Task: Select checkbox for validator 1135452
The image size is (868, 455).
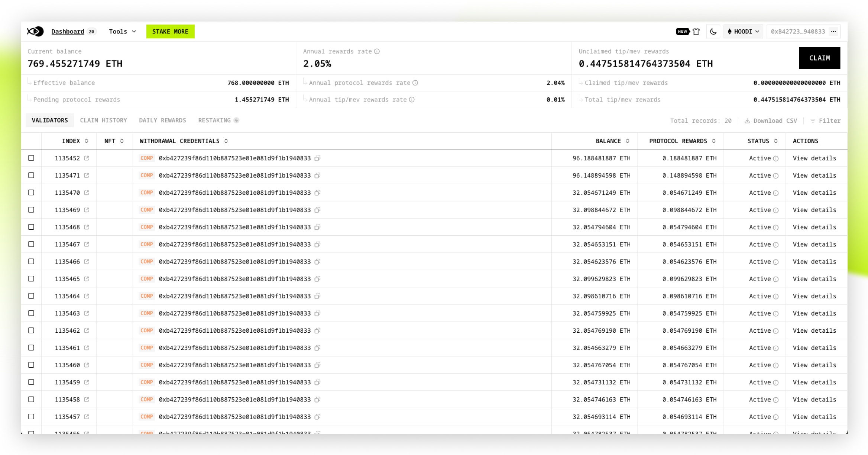Action: tap(31, 158)
